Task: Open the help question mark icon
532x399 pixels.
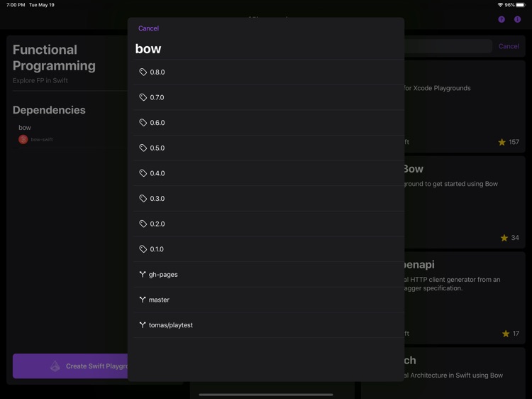Action: coord(501,19)
